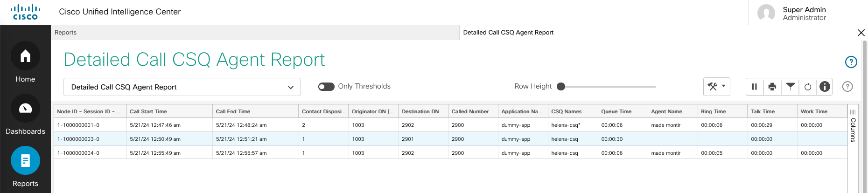
Task: Sort by the Call Start Time column header
Action: click(148, 111)
